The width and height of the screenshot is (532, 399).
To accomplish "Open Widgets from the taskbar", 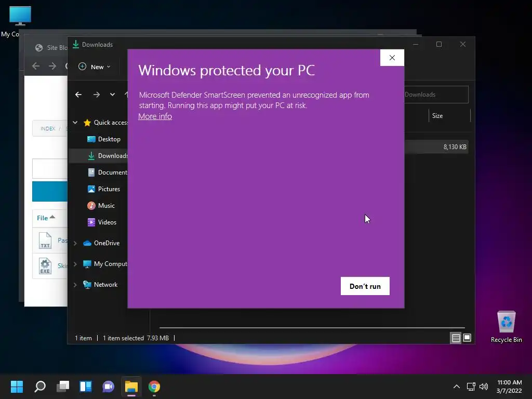I will pos(86,387).
